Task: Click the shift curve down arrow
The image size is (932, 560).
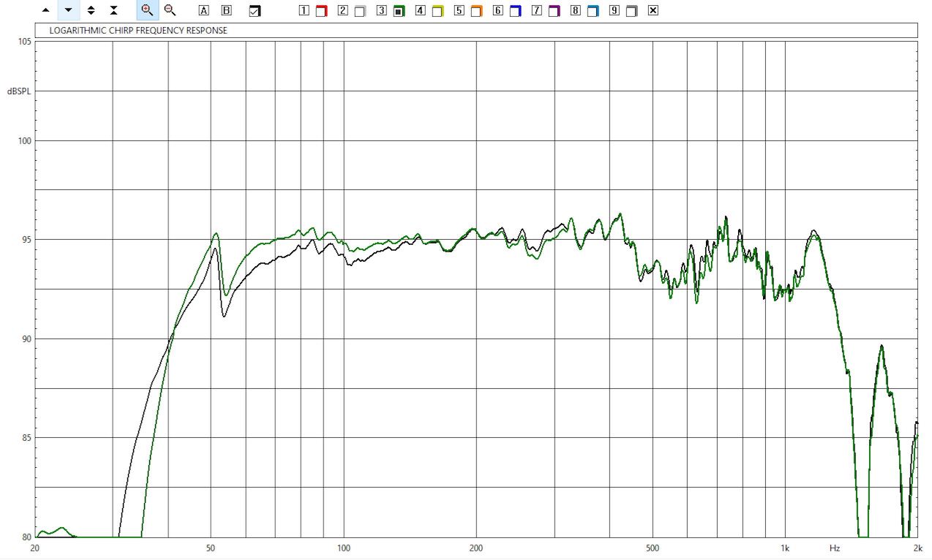Action: [x=69, y=10]
